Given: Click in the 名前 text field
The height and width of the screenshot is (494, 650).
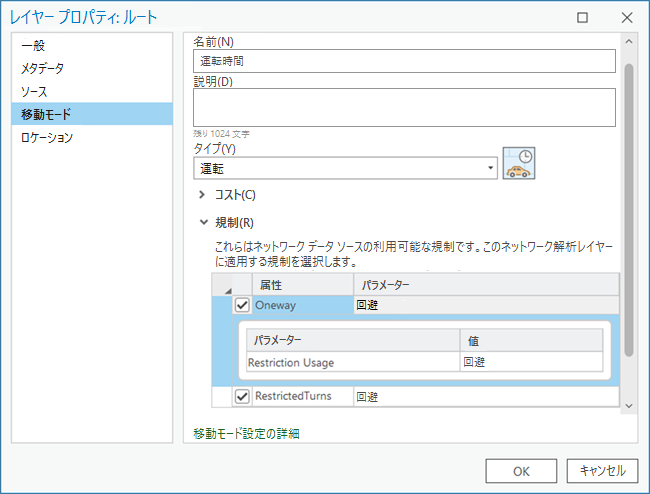Looking at the screenshot, I should pos(403,61).
